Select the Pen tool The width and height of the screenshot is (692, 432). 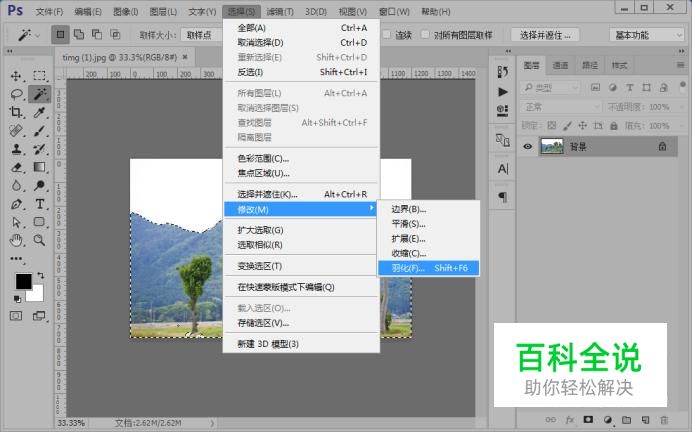(x=16, y=204)
